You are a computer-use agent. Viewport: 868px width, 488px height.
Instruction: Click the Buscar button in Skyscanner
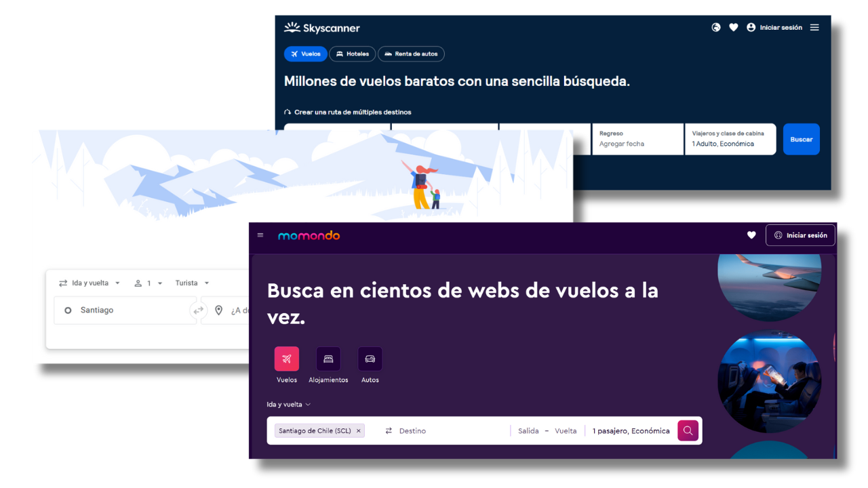click(x=801, y=139)
